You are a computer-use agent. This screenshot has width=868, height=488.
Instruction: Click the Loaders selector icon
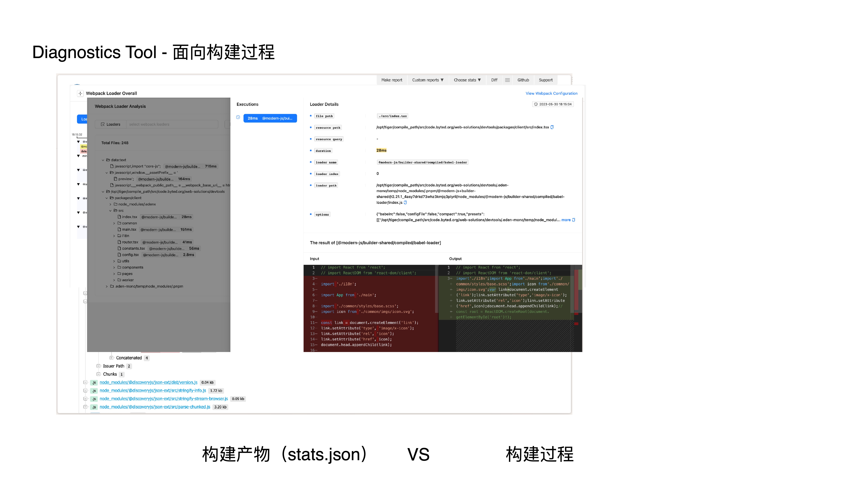tap(103, 124)
